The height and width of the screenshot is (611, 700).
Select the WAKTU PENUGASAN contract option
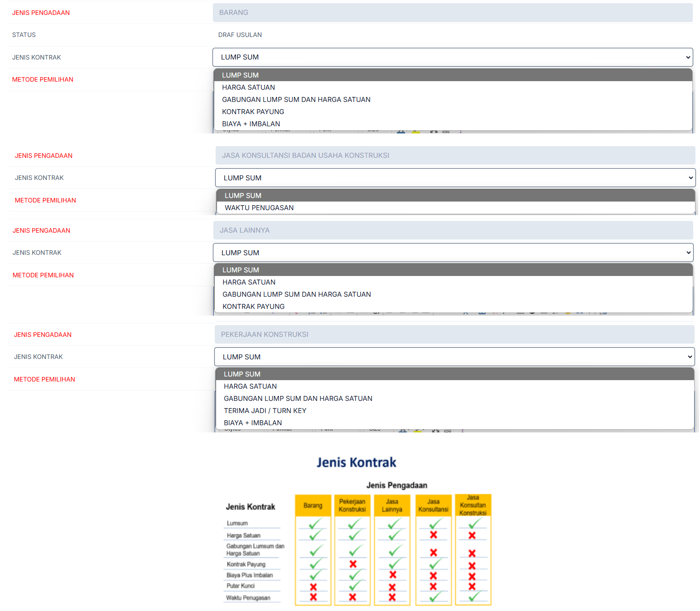pyautogui.click(x=259, y=208)
